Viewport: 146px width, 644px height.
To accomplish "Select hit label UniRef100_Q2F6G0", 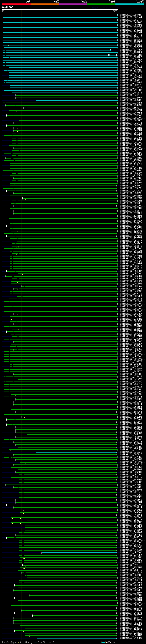I will click(131, 542).
